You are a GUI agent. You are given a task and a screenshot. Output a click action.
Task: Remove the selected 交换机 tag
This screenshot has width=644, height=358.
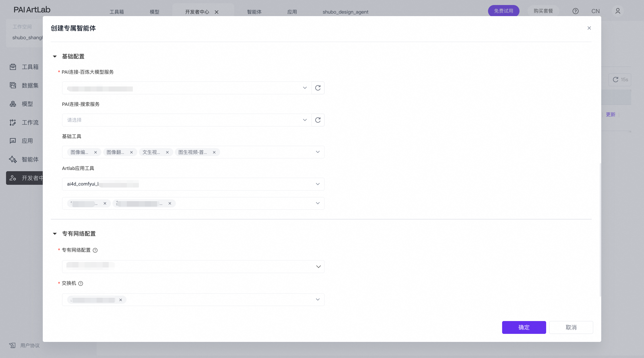pyautogui.click(x=120, y=300)
